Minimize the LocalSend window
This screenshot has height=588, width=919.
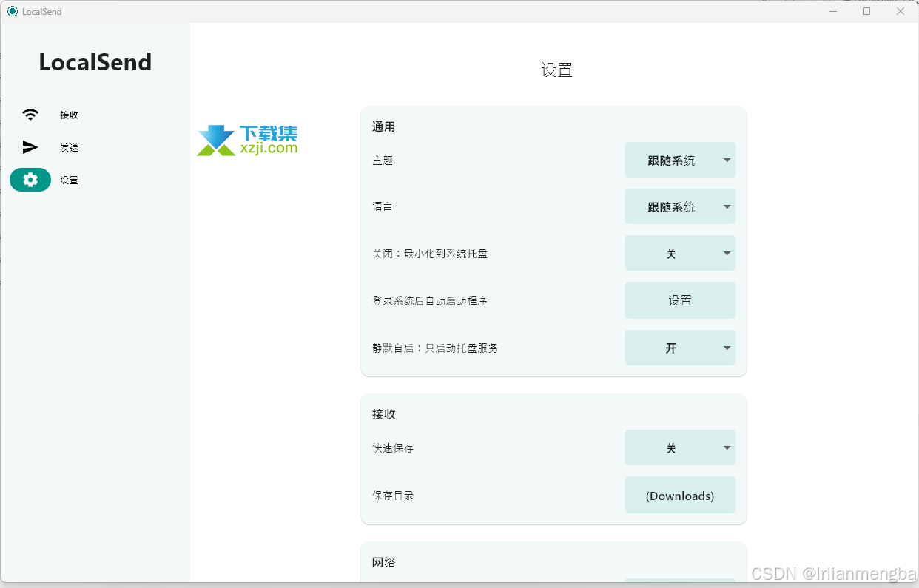832,11
